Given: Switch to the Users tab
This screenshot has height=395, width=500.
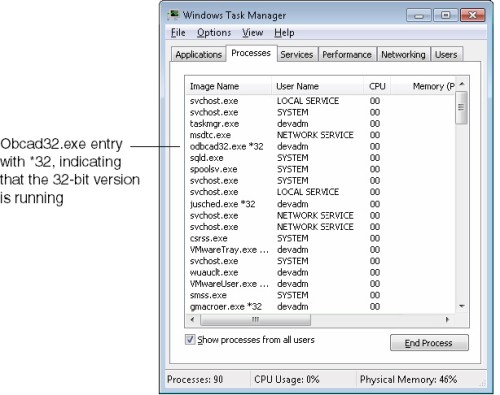Looking at the screenshot, I should click(x=446, y=54).
